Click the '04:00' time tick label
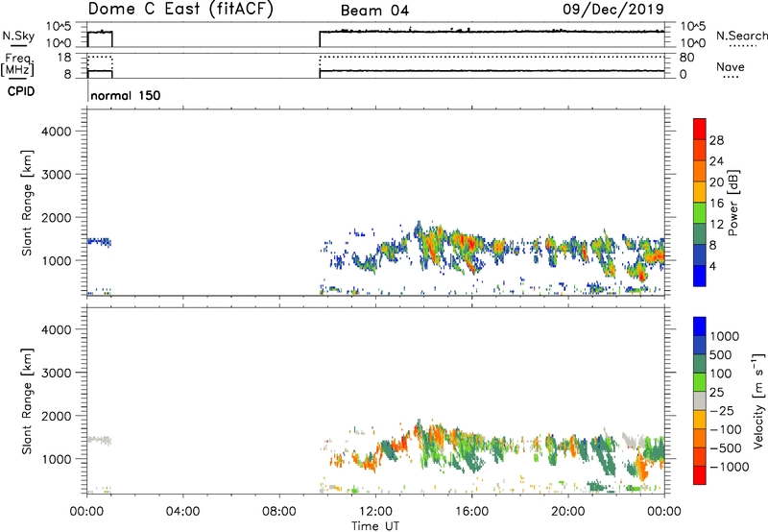The height and width of the screenshot is (532, 768). tap(182, 512)
